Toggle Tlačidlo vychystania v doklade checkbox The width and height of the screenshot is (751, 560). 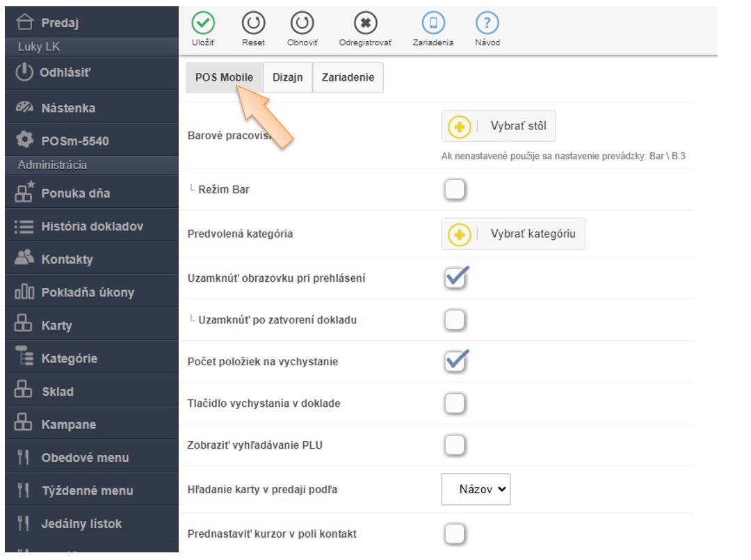pos(454,403)
